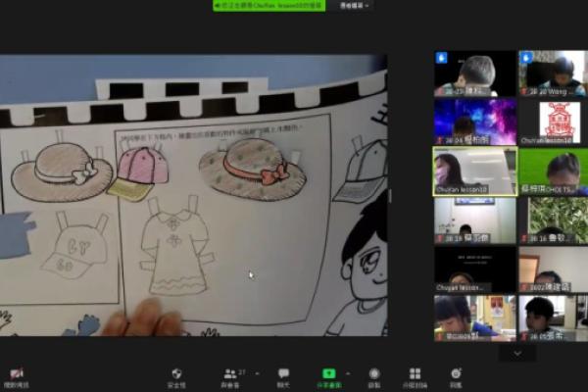The height and width of the screenshot is (392, 588).
Task: Click the pink cap in shared worksheet
Action: (x=142, y=167)
